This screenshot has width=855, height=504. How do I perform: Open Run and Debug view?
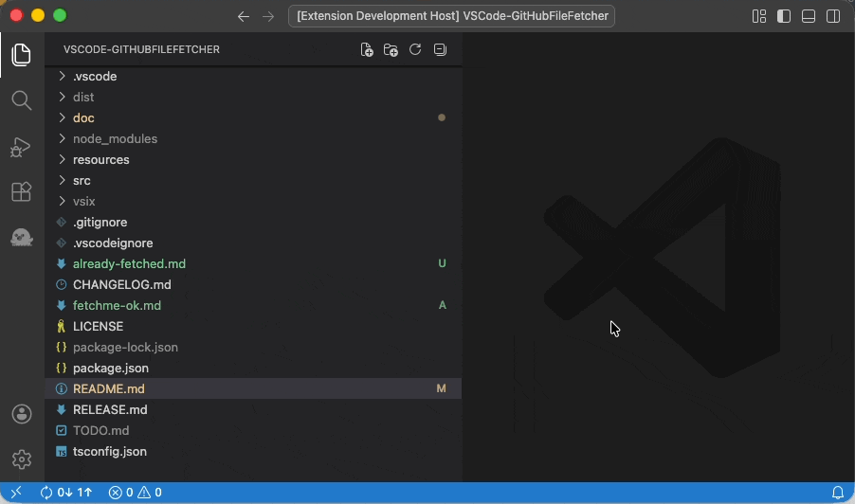(x=21, y=147)
